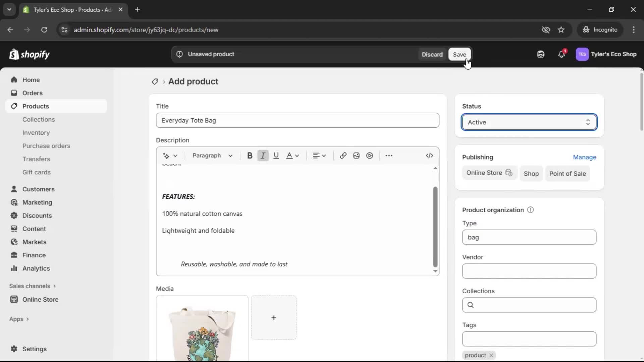Toggle bold formatting in description editor
Screen dimensions: 644x362
tap(250, 155)
